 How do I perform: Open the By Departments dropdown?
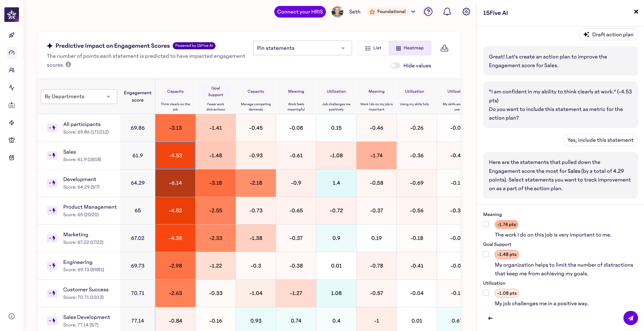79,96
